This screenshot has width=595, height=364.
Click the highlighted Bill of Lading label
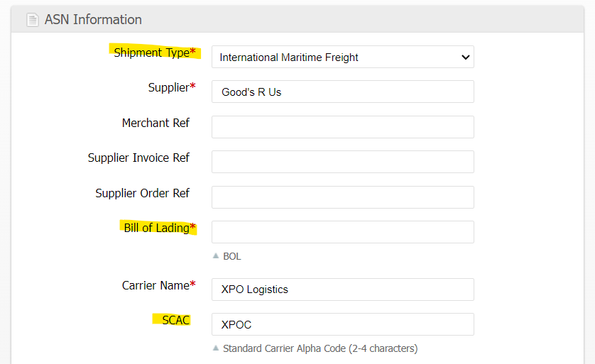[x=156, y=228]
